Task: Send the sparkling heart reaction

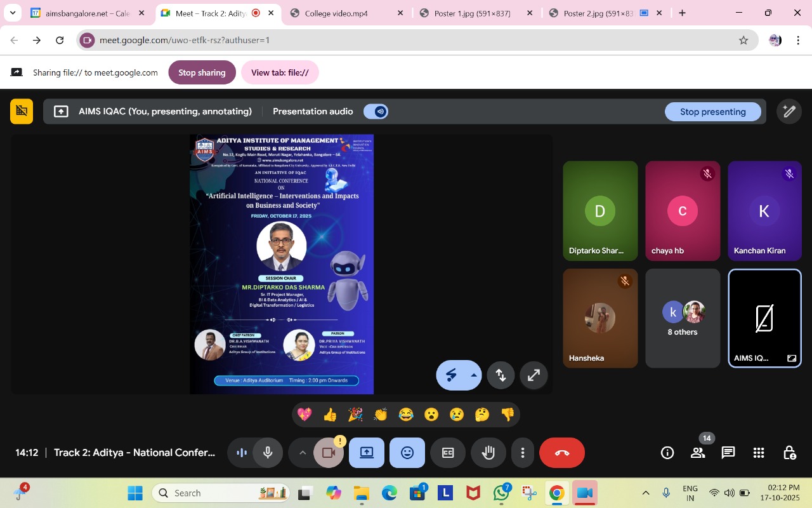Action: 304,415
